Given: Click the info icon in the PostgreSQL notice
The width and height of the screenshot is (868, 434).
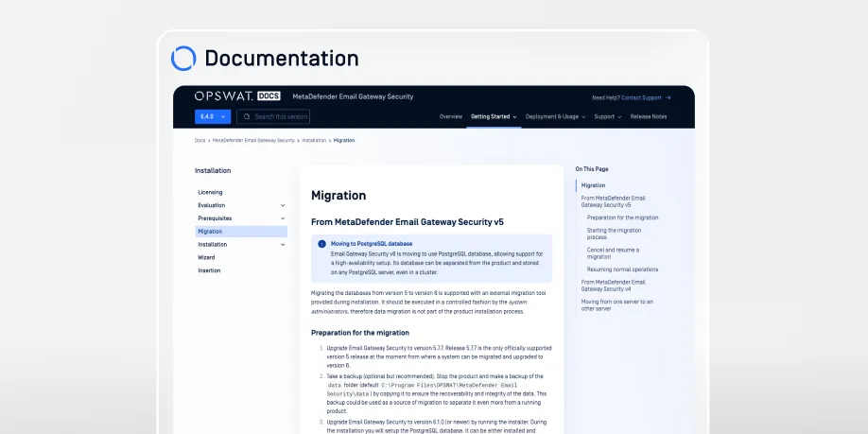Looking at the screenshot, I should 321,244.
